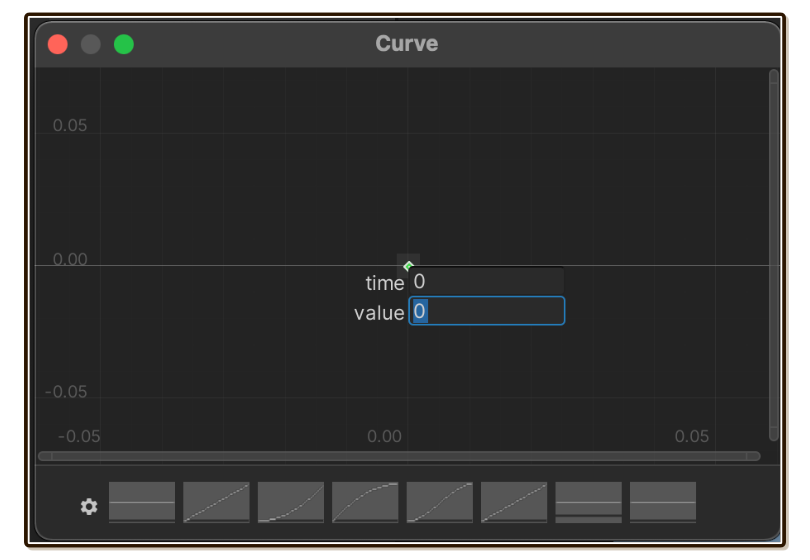Screen dimensions: 810x560
Task: Click the vertical scrollbar beside the graph
Action: [773, 255]
